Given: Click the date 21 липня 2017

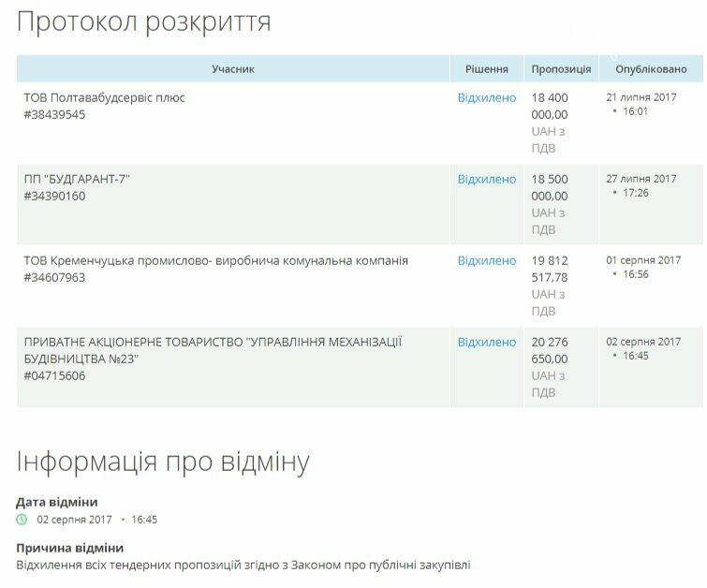Looking at the screenshot, I should pos(641,97).
